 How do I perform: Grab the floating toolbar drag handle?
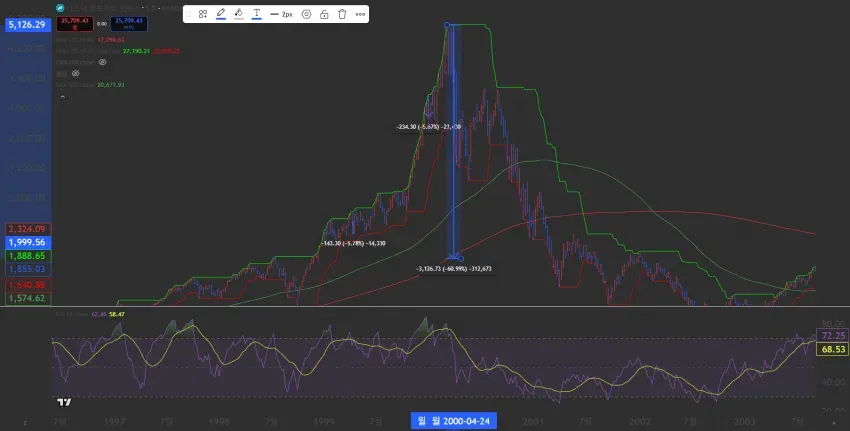(x=189, y=14)
